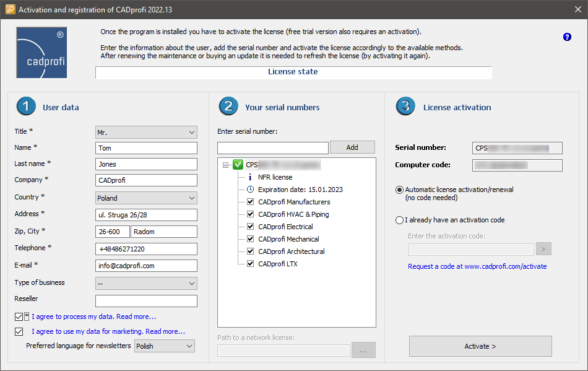Screen dimensions: 588x371
Task: Click the expiration date clock icon
Action: coord(250,190)
